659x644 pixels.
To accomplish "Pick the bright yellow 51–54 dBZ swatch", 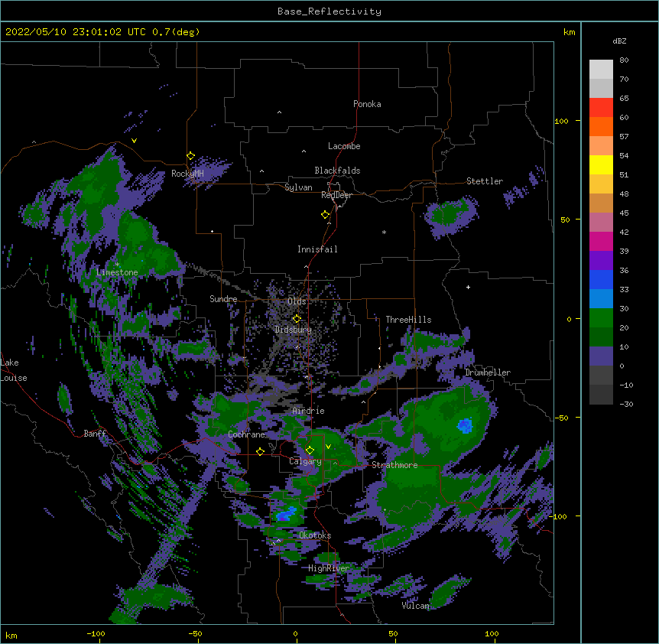I will point(601,164).
